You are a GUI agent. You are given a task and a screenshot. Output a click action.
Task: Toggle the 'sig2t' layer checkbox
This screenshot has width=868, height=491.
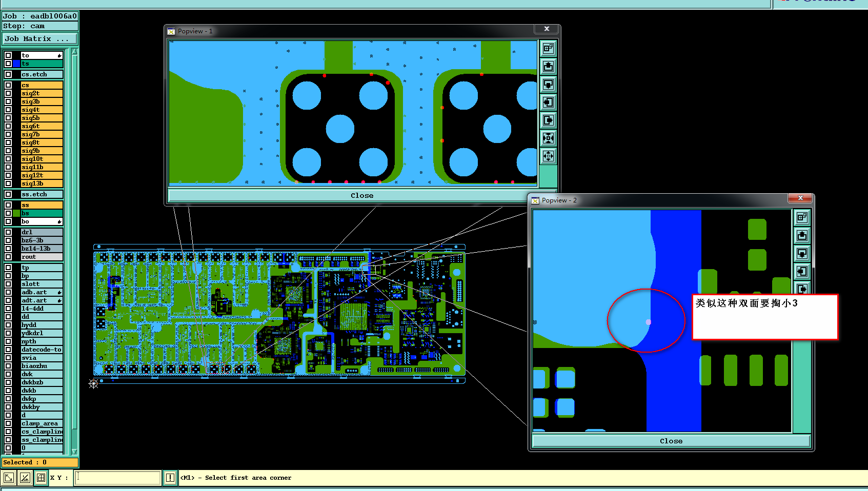pyautogui.click(x=8, y=93)
